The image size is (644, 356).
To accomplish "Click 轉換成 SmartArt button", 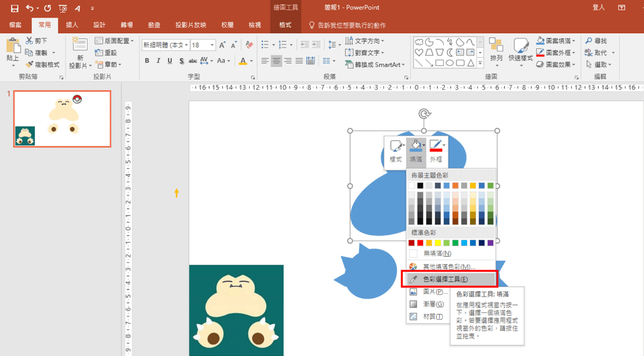I will tap(375, 64).
